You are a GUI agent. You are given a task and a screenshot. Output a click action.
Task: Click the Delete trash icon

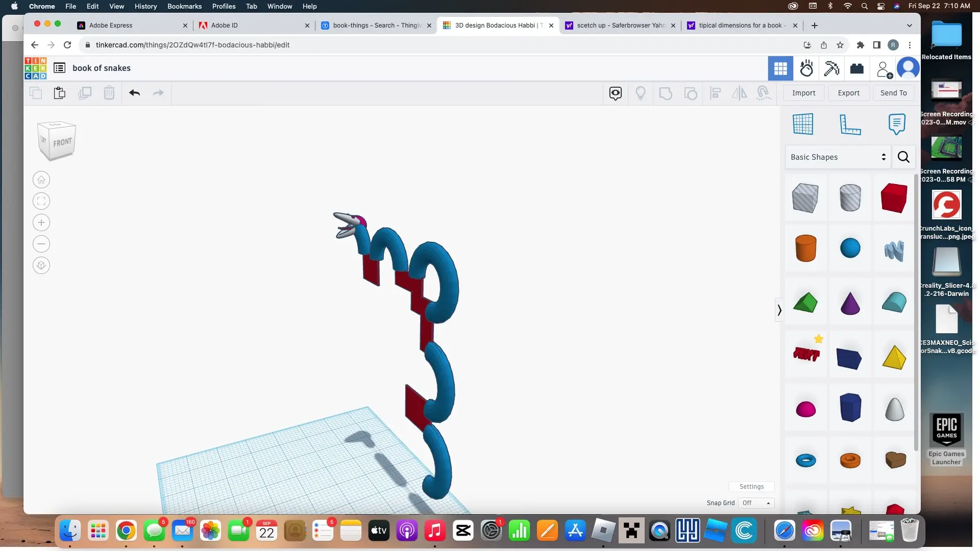(x=109, y=93)
